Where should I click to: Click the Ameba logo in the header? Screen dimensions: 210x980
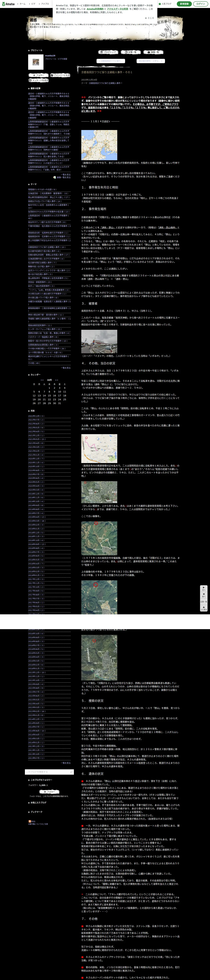coord(8,4)
